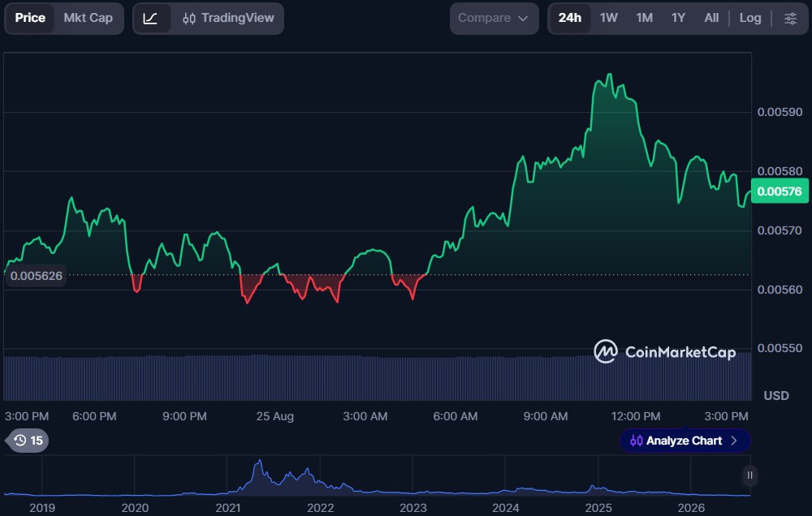Click the 25 Aug date axis label
Viewport: 812px width, 516px height.
tap(275, 417)
